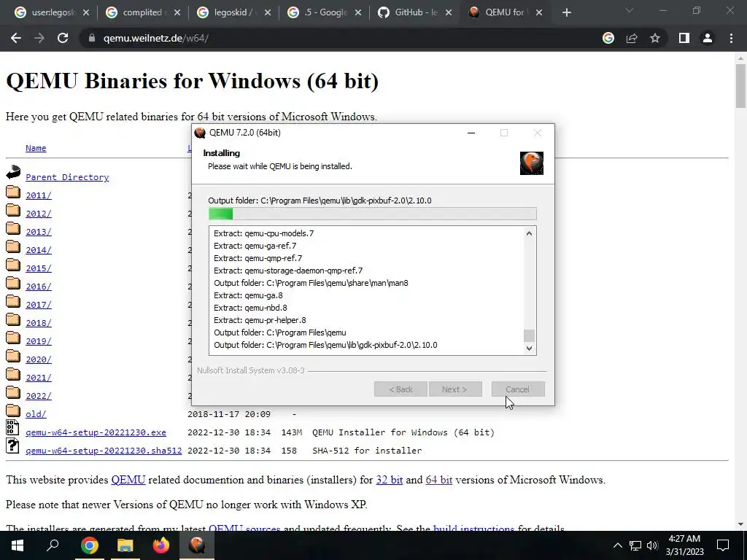Click the QEMU logo in the installer header
The height and width of the screenshot is (560, 747).
tap(532, 163)
